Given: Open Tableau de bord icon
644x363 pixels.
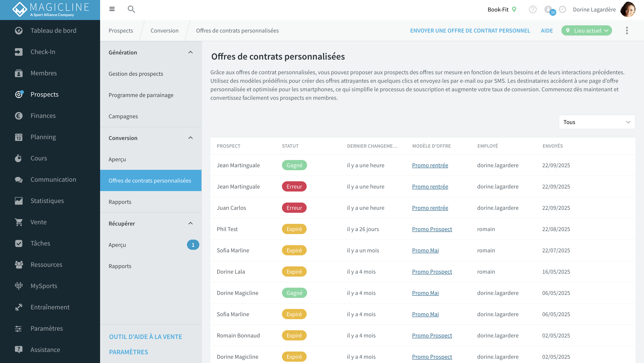Looking at the screenshot, I should (19, 30).
